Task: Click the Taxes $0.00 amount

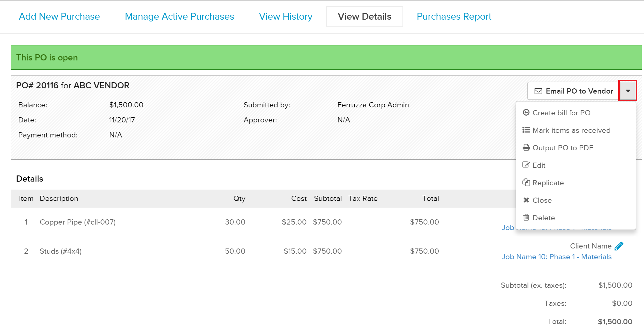Action: [x=622, y=303]
